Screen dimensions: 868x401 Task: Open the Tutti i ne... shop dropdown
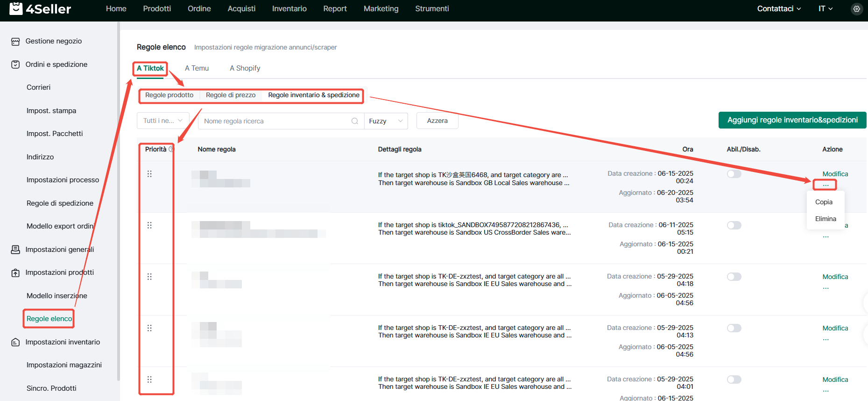click(163, 121)
